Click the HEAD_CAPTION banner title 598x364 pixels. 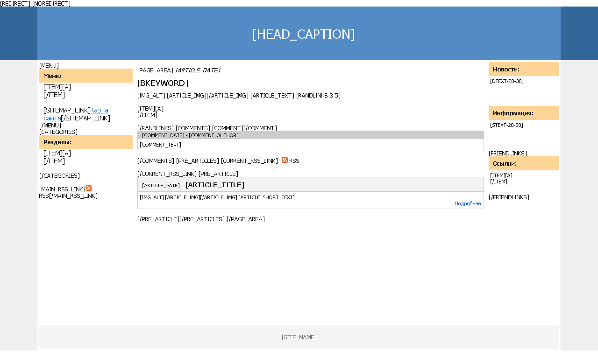tap(303, 34)
